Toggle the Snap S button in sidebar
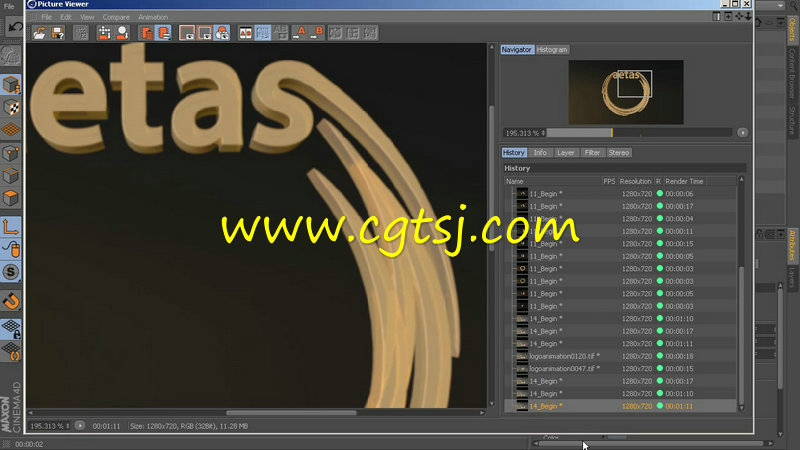This screenshot has width=800, height=450. (x=11, y=272)
